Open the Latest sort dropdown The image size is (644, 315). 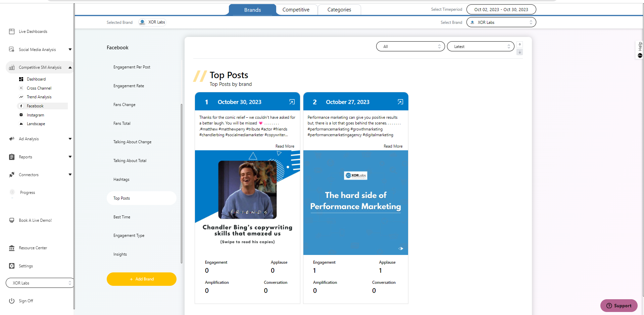(x=480, y=47)
